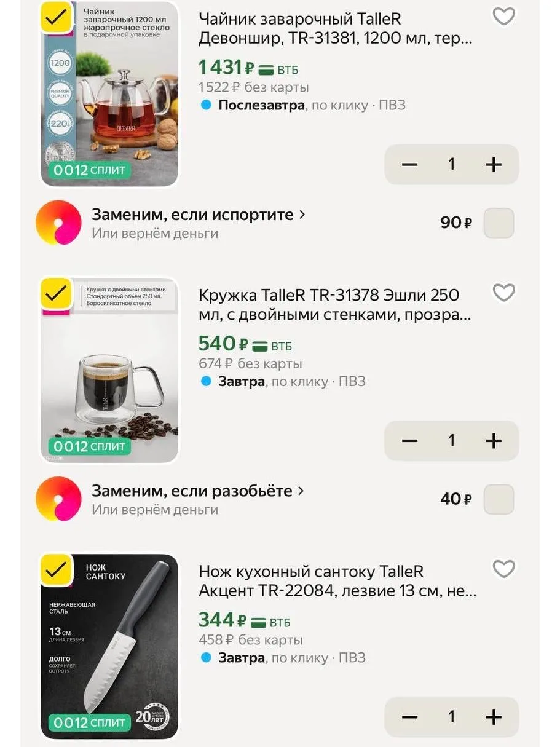Uncheck the teapot item's yellow checkbox
The height and width of the screenshot is (747, 560).
[57, 17]
